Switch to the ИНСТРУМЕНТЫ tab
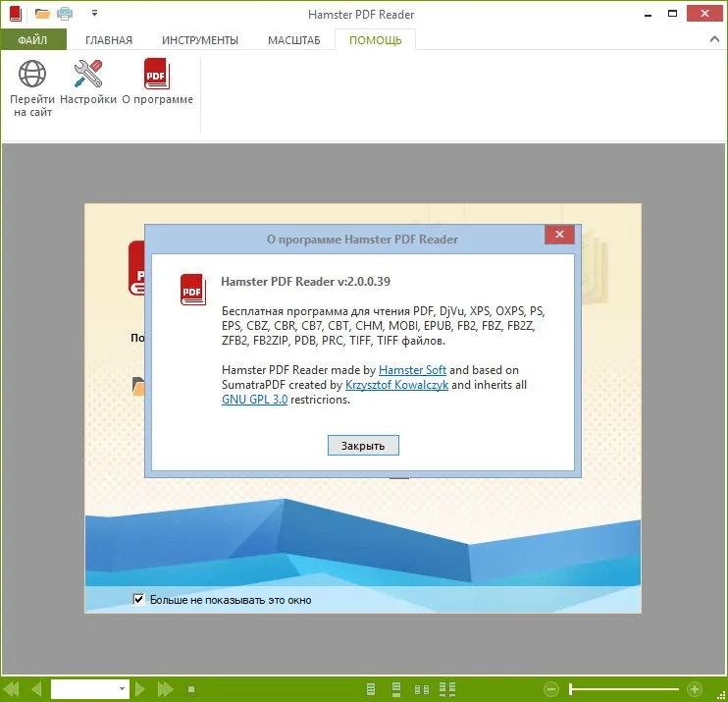 [x=200, y=40]
